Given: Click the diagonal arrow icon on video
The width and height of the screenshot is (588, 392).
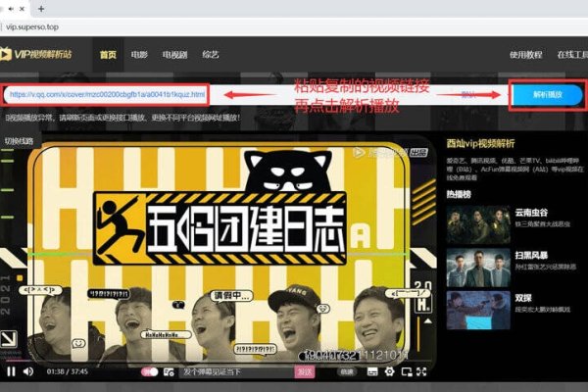Looking at the screenshot, I should [9, 339].
